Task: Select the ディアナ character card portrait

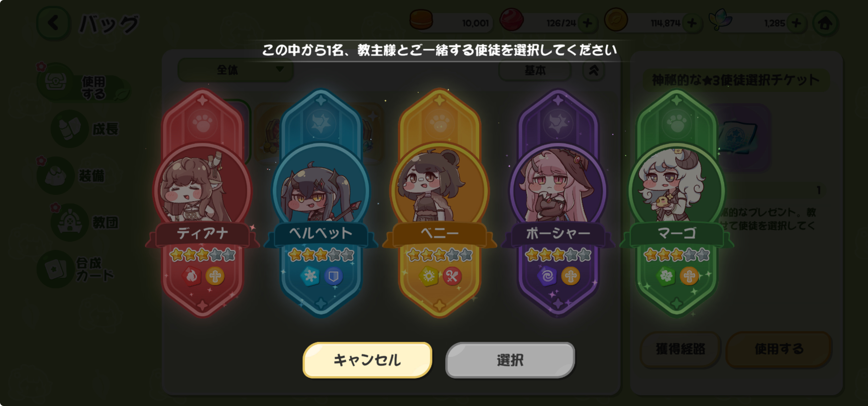Action: [203, 189]
